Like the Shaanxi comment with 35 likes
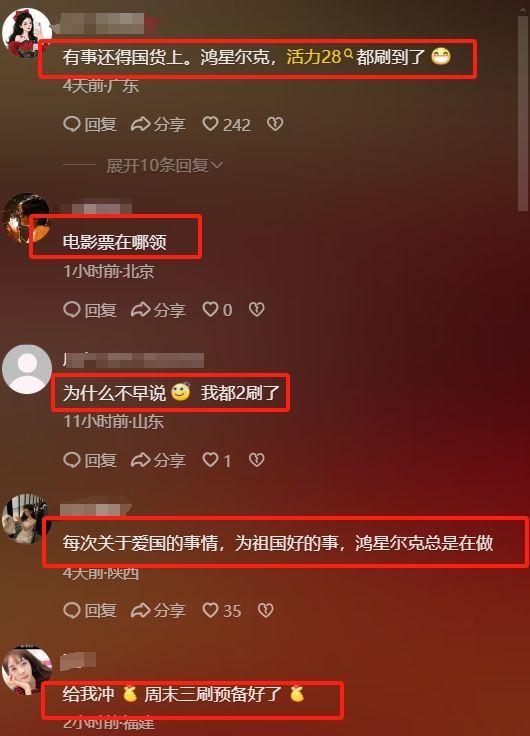This screenshot has height=736, width=530. pos(222,610)
